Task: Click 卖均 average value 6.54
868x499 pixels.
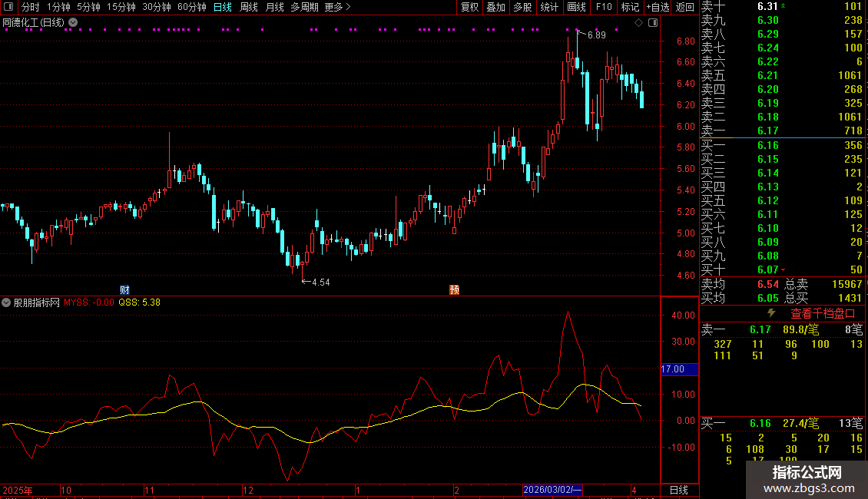Action: click(x=768, y=284)
